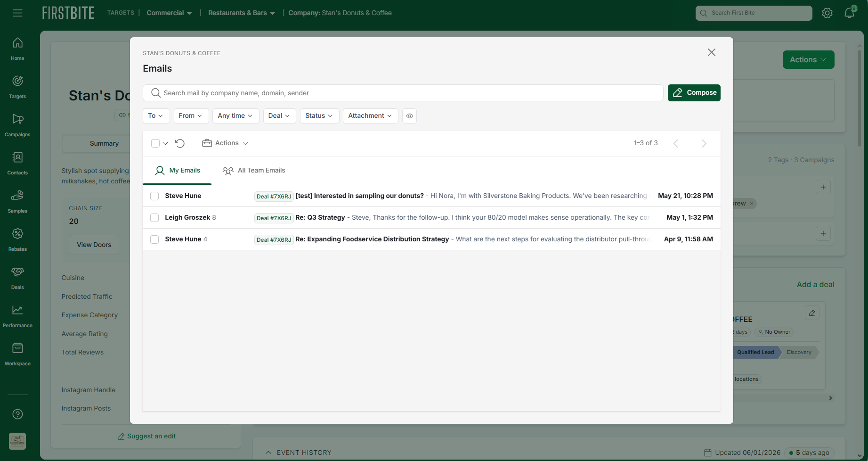Screen dimensions: 868x461
Task: Click Suggest an edit link
Action: pyautogui.click(x=146, y=436)
